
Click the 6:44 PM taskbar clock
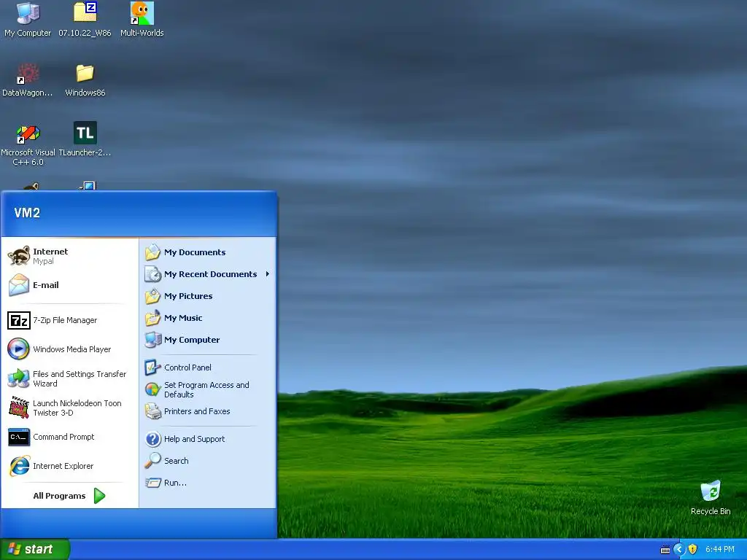tap(720, 550)
